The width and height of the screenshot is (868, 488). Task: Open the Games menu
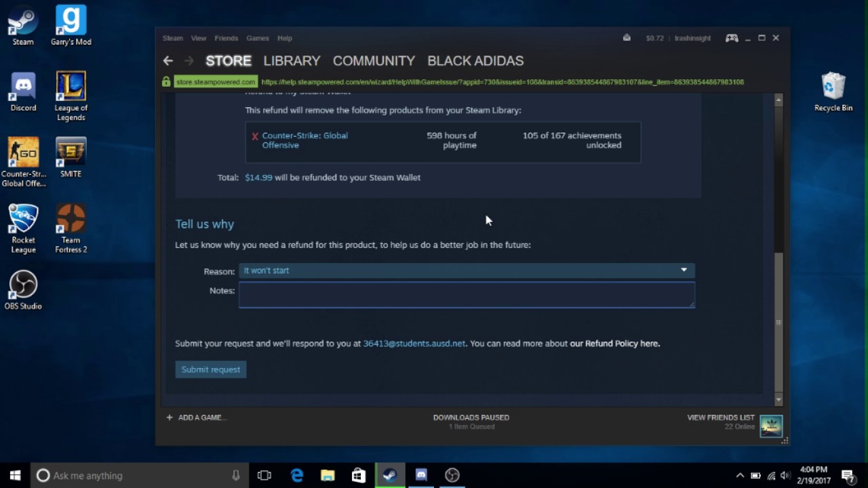[x=258, y=38]
